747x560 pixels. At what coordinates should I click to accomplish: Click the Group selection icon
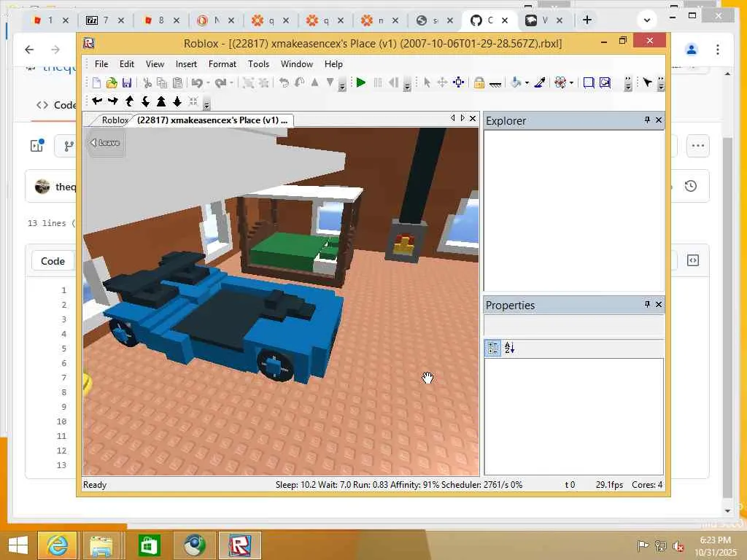(248, 83)
